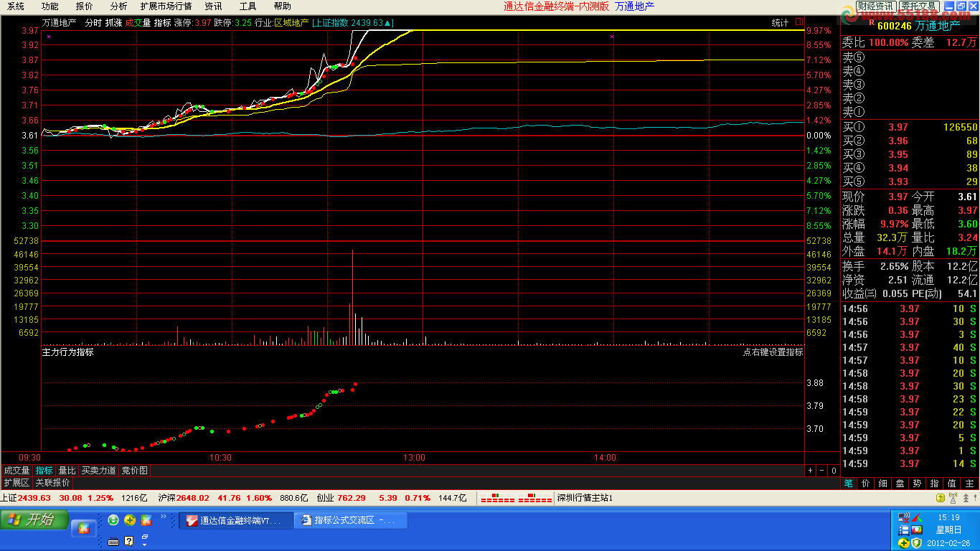Open the 工具 menu
Viewport: 980px width, 551px height.
click(x=248, y=6)
